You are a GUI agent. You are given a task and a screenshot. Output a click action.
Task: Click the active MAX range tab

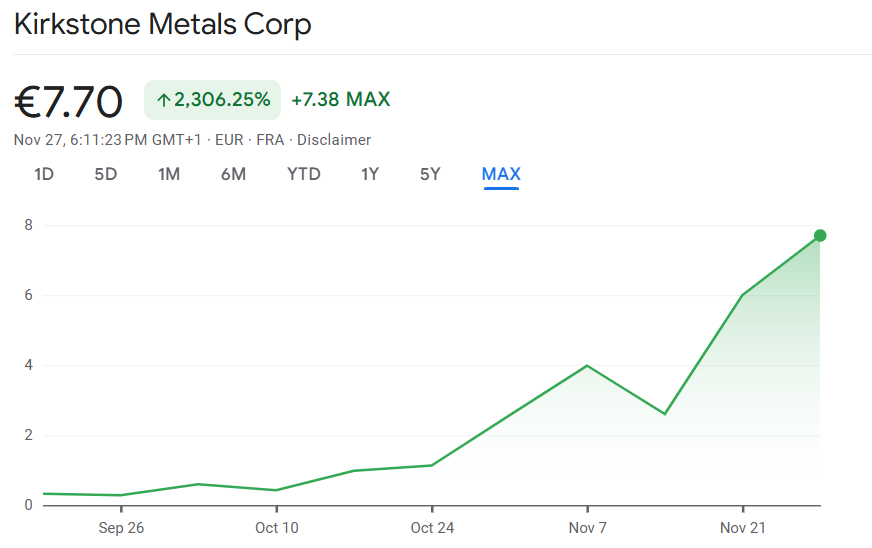coord(501,174)
